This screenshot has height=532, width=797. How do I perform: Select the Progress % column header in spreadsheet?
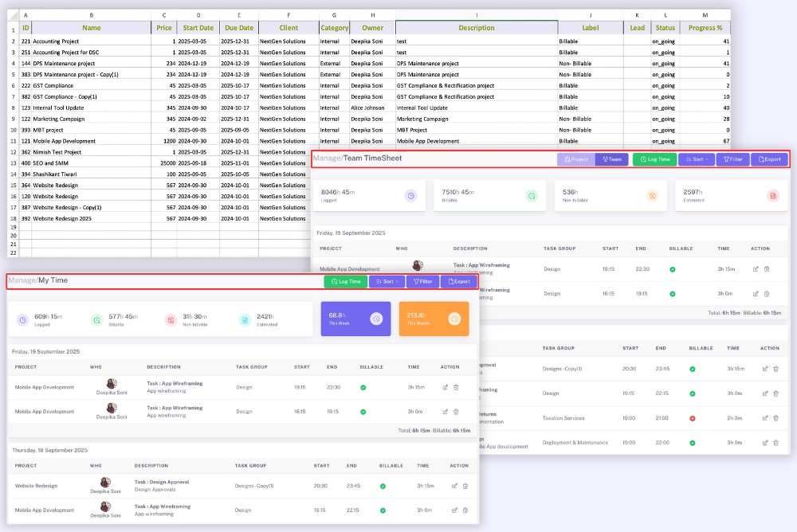point(705,28)
